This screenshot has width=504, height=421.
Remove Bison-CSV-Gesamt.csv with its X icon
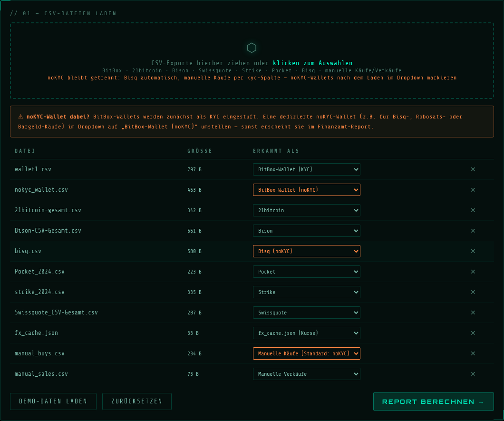pos(473,231)
